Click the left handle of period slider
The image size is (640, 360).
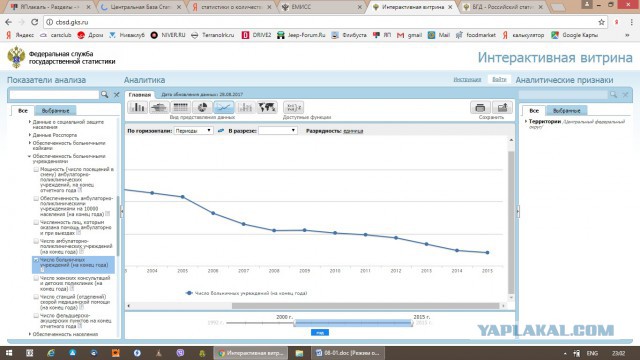pyautogui.click(x=295, y=323)
